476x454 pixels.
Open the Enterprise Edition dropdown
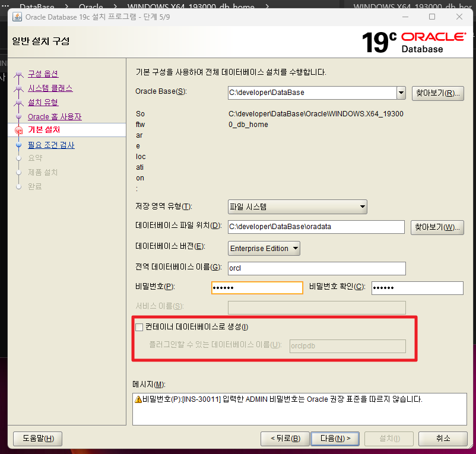pos(264,249)
